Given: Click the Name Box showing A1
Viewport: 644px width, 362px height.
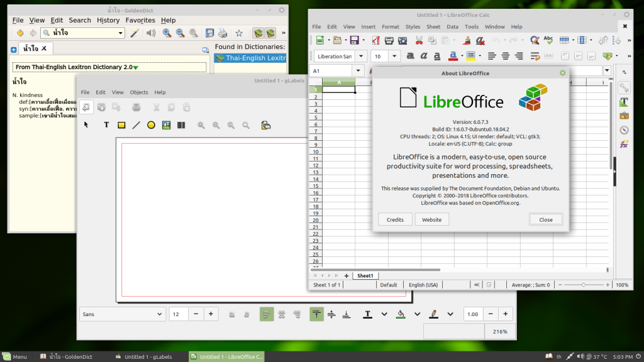Looking at the screenshot, I should click(333, 70).
